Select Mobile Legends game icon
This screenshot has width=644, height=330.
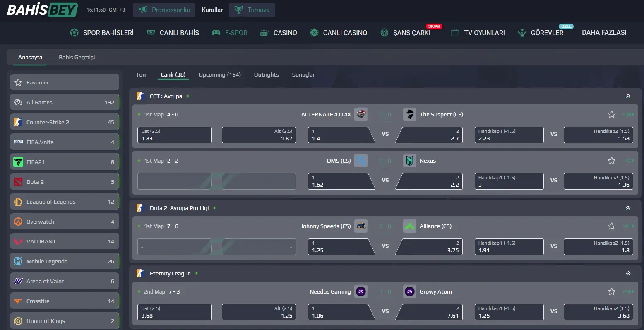click(18, 261)
